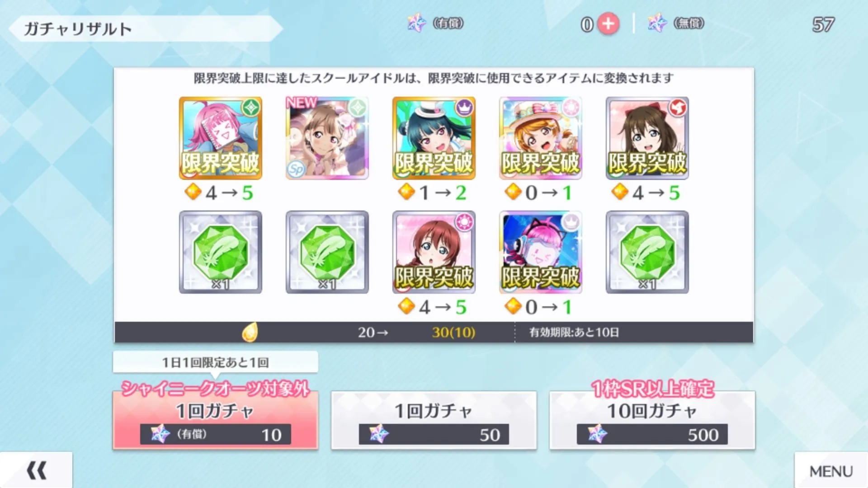
Task: Choose the orange-haired girl with straw hat card
Action: click(541, 138)
